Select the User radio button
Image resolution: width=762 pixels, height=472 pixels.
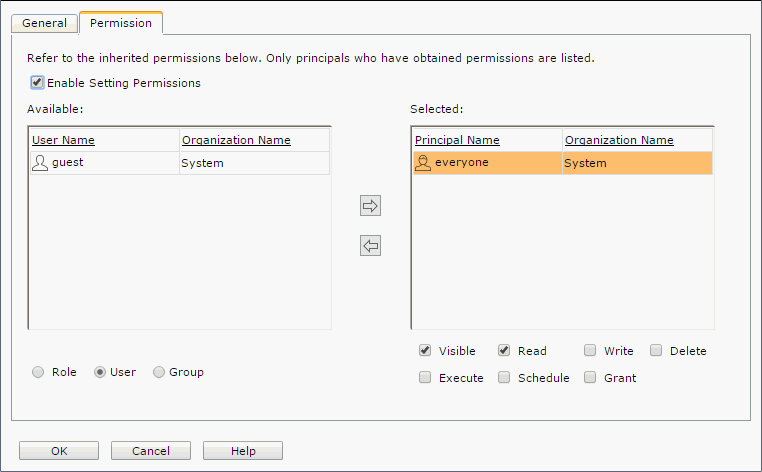point(100,372)
